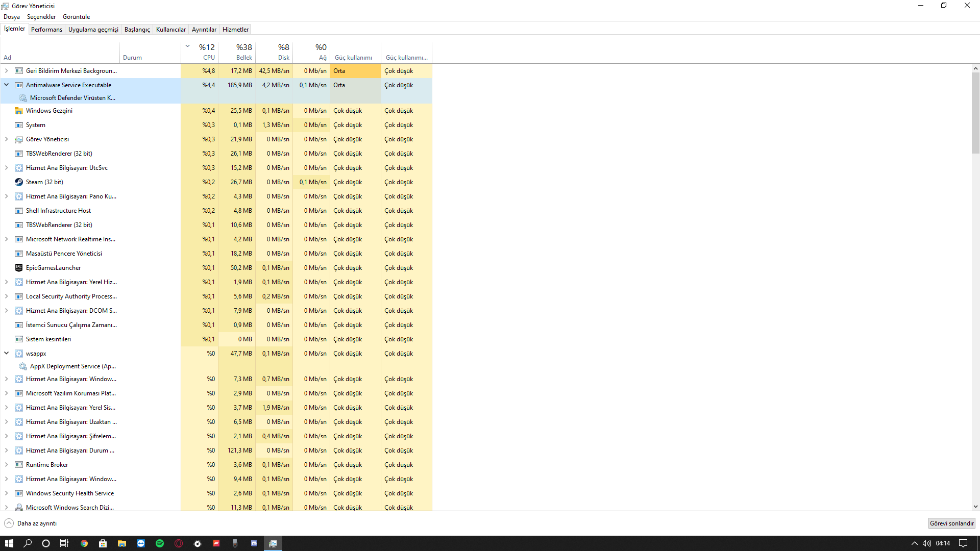Expand the Runtime Broker process
980x551 pixels.
pos(7,465)
